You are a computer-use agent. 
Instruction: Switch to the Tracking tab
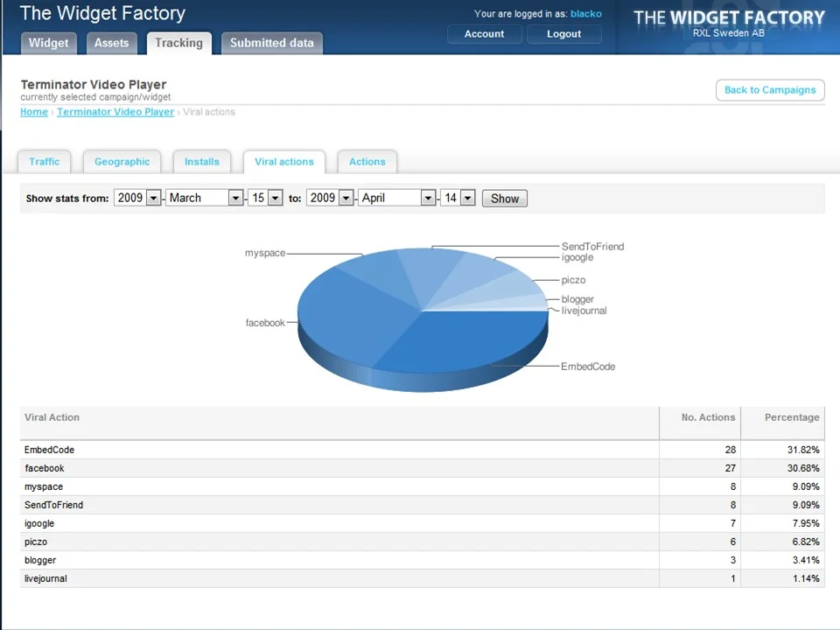[x=178, y=43]
